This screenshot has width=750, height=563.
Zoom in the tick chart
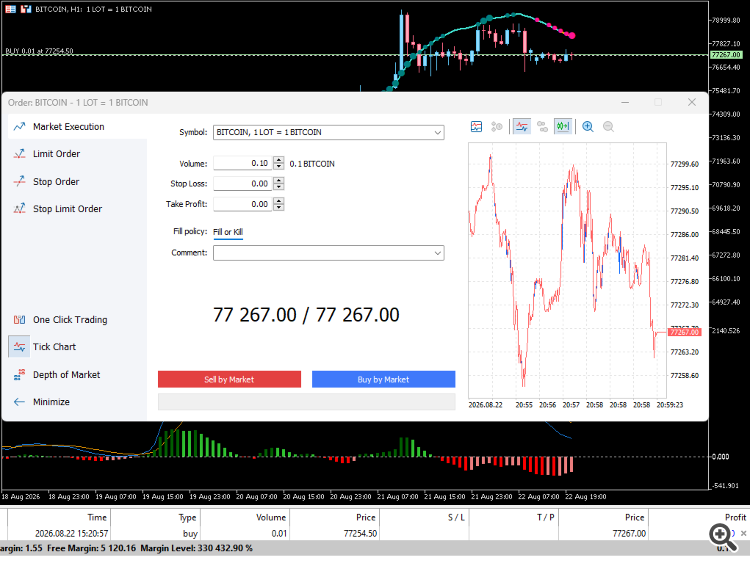pos(588,127)
